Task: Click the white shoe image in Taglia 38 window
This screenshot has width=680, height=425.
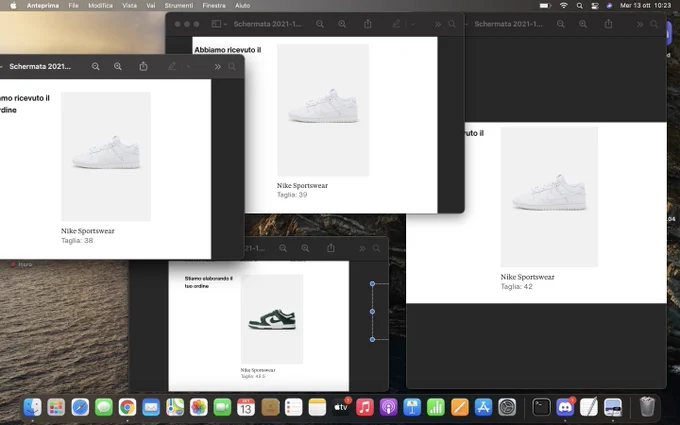Action: [x=106, y=157]
